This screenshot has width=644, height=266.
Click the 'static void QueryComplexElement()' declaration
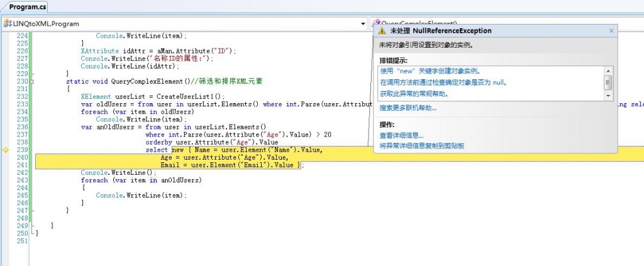point(128,82)
